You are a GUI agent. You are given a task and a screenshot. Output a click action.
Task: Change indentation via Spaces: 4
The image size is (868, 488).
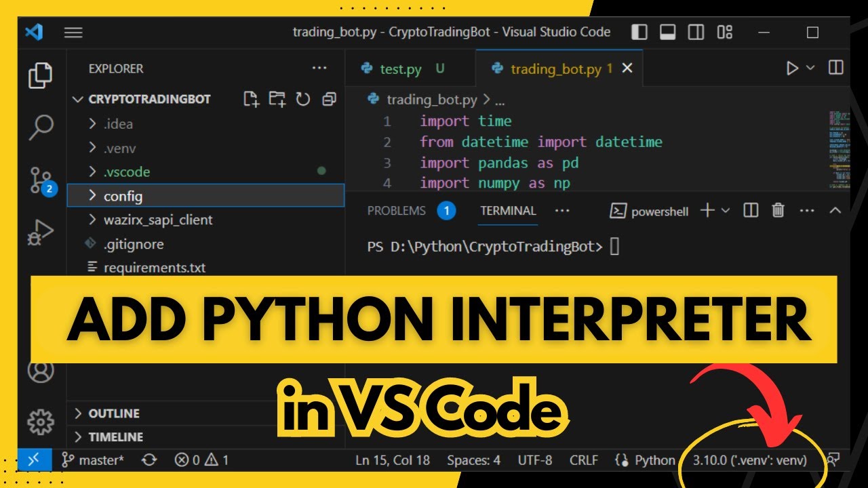pyautogui.click(x=474, y=460)
